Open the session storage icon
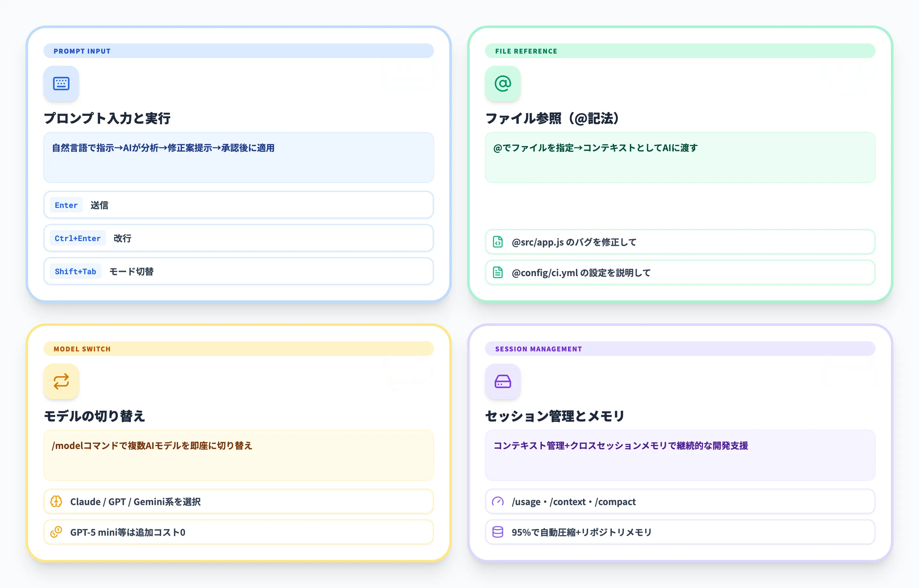 pyautogui.click(x=503, y=381)
